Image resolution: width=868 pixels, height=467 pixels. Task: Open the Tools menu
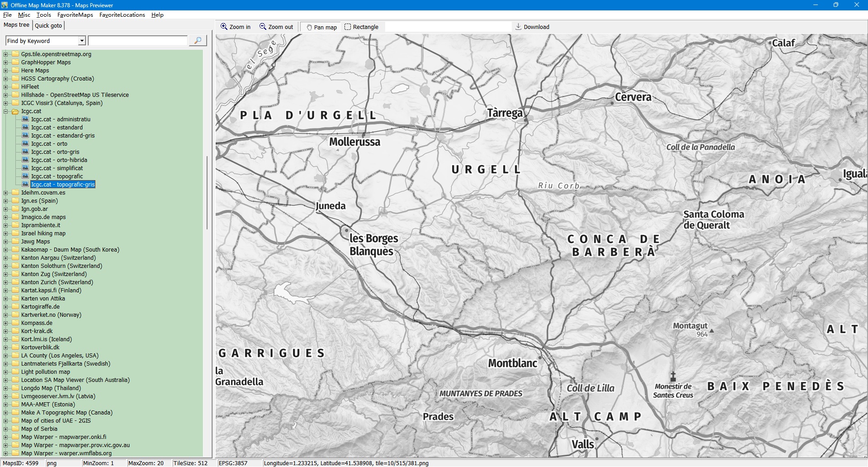coord(43,15)
